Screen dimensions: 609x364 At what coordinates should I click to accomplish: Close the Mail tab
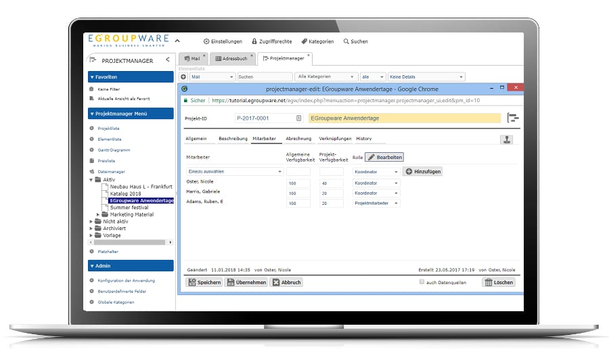(204, 55)
